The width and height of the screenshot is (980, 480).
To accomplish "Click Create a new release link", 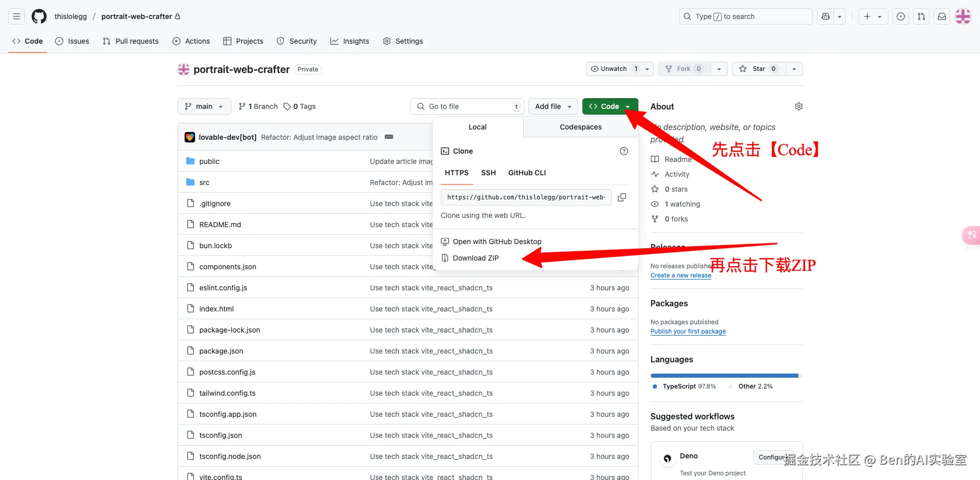I will [681, 275].
